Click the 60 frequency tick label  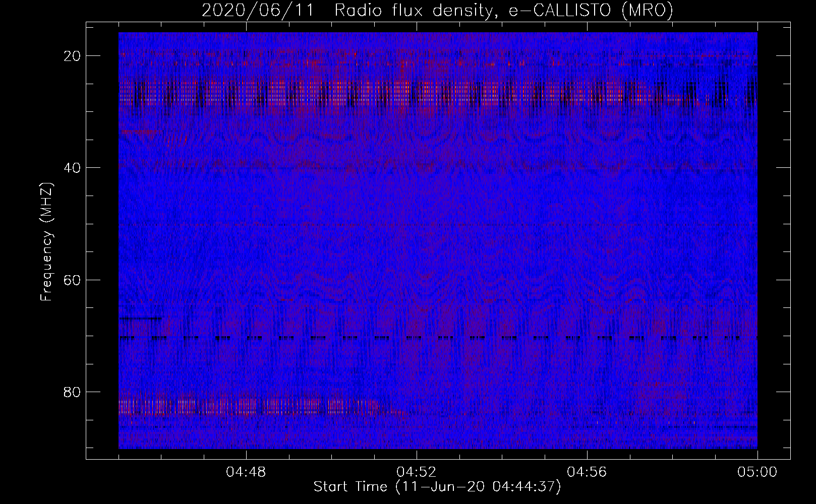[72, 279]
